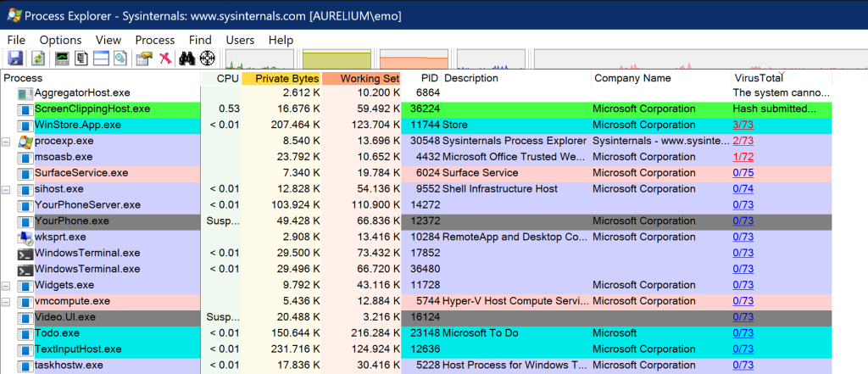868x374 pixels.
Task: Click the Save toolbar icon
Action: click(14, 58)
